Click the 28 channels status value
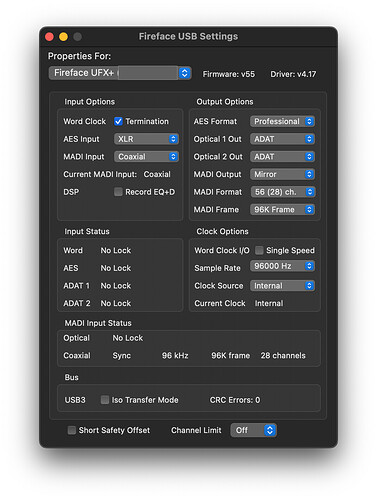 coord(283,356)
